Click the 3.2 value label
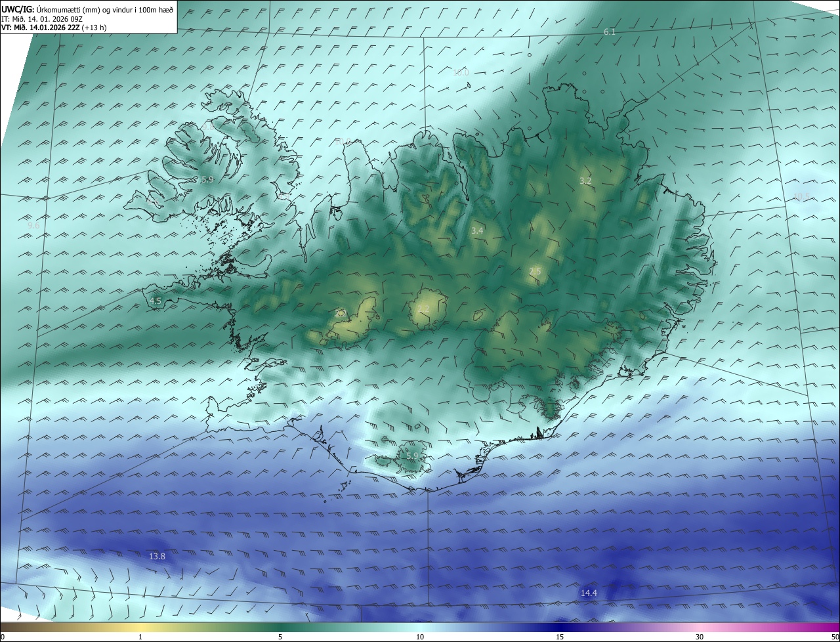 (586, 181)
